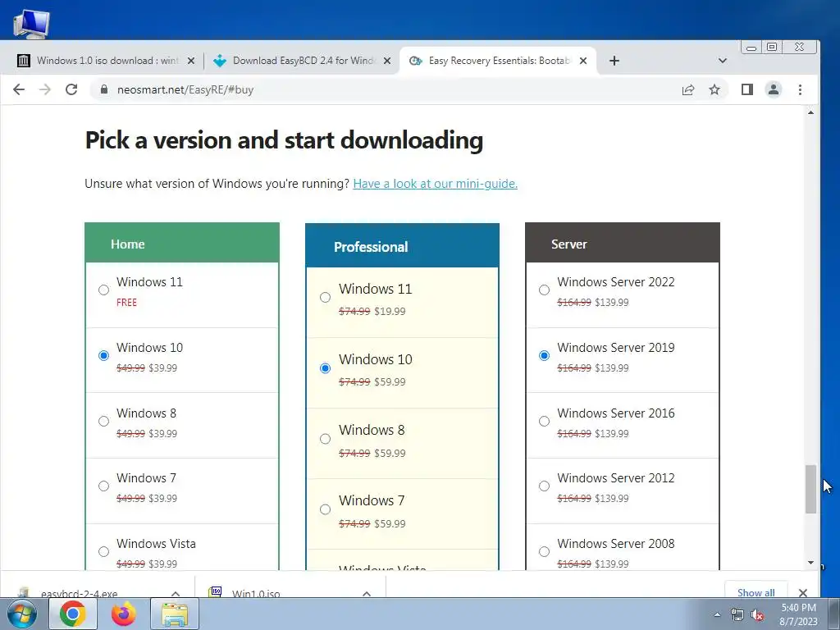The image size is (840, 630).
Task: Click Show all downloads
Action: 756,592
